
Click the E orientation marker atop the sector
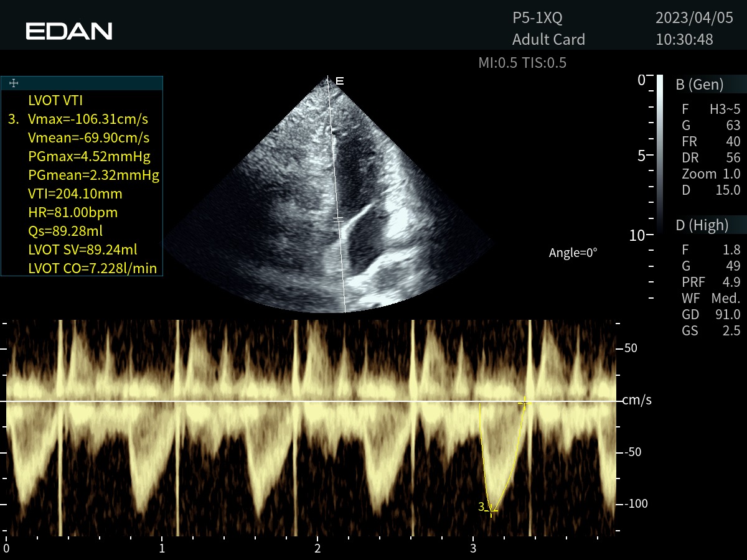(339, 81)
